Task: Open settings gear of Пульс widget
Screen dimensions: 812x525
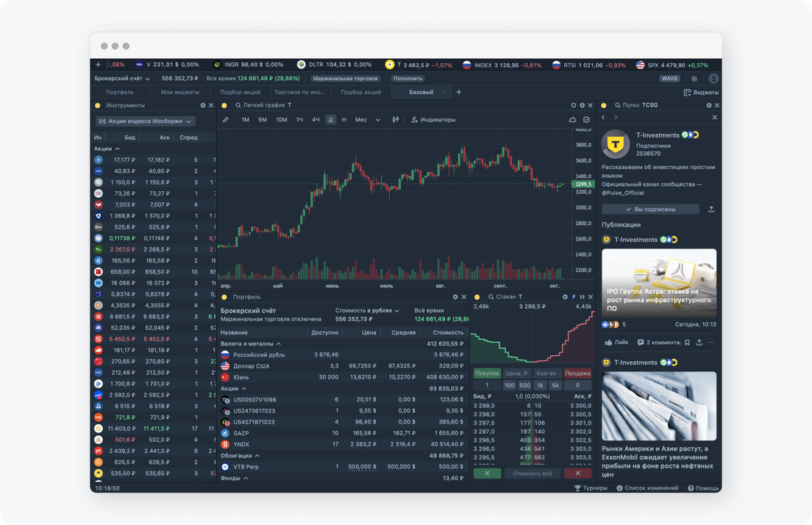Action: point(709,105)
